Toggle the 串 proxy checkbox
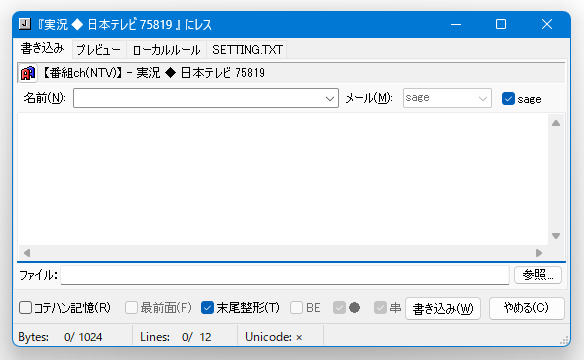 (x=380, y=308)
